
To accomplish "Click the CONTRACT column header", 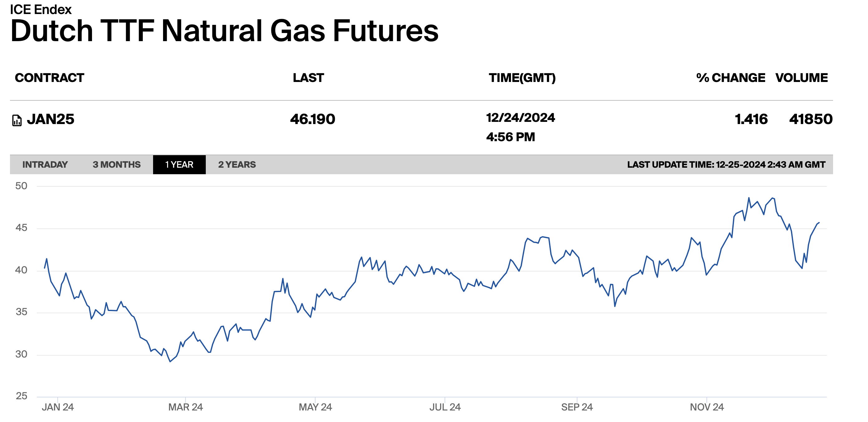I will coord(50,78).
